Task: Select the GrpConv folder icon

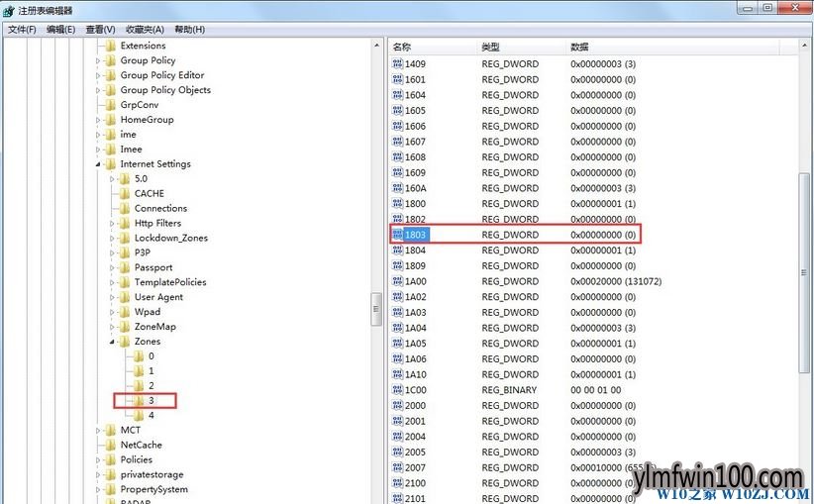Action: pyautogui.click(x=110, y=105)
